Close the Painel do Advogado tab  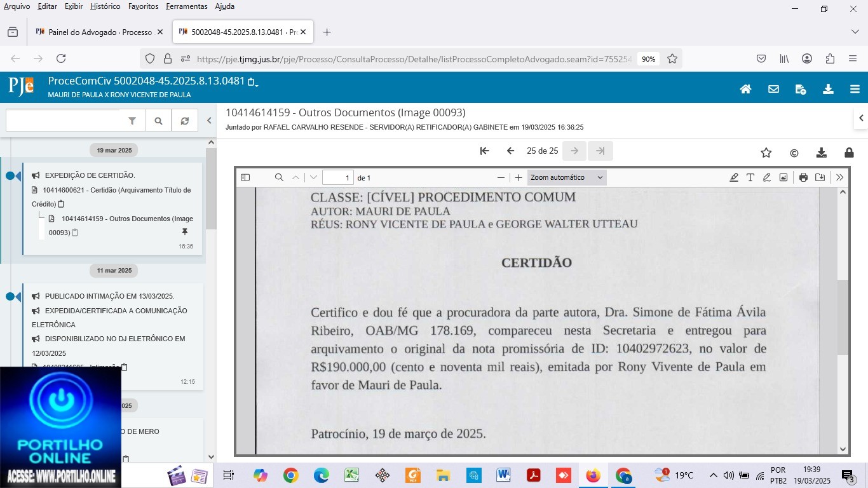pyautogui.click(x=160, y=32)
